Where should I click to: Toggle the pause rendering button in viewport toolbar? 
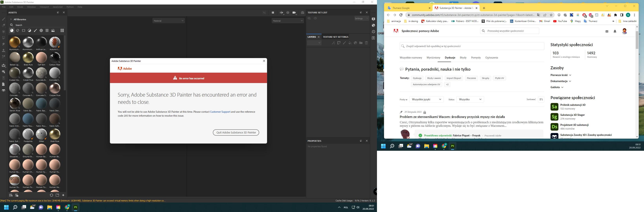pyautogui.click(x=273, y=13)
